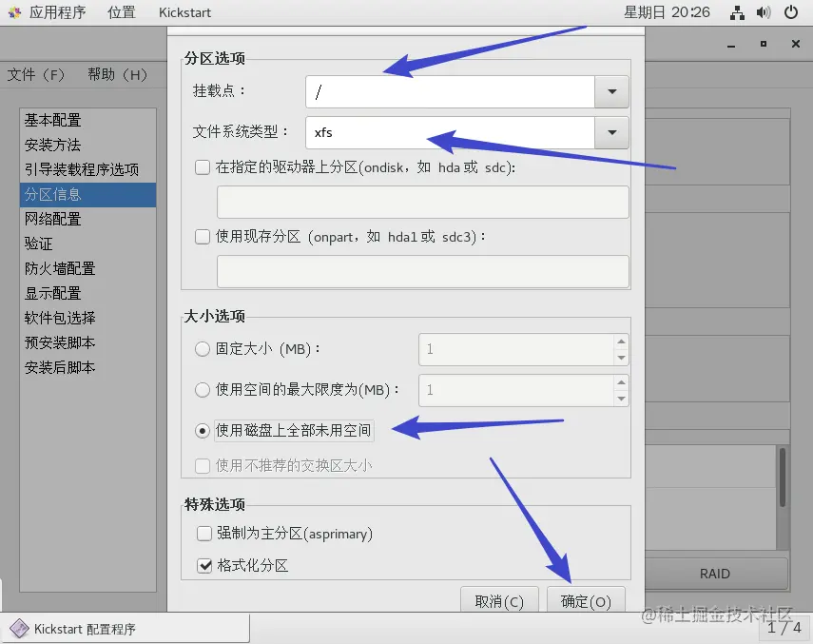Increase the 最大限度 spinner value
The width and height of the screenshot is (813, 644).
(x=621, y=382)
